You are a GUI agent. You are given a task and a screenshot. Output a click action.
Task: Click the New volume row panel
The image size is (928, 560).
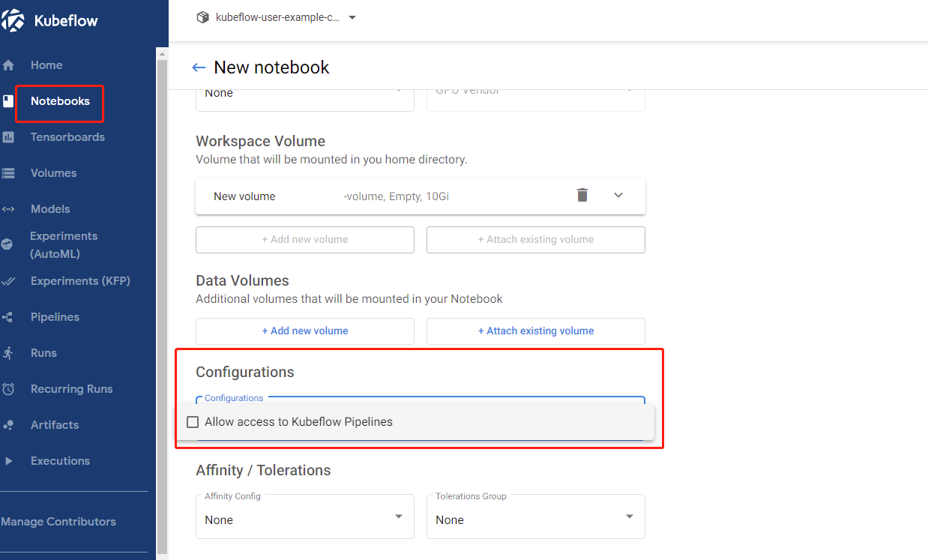(421, 196)
